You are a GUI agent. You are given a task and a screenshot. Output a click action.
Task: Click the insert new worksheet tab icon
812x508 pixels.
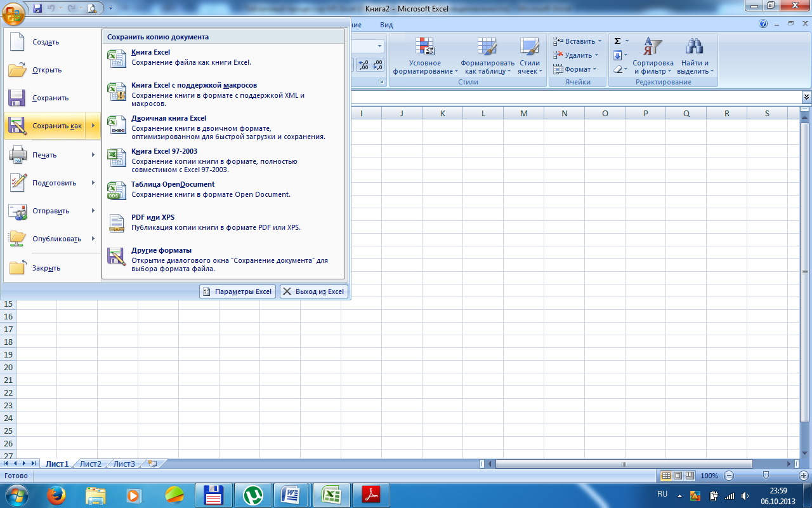152,464
